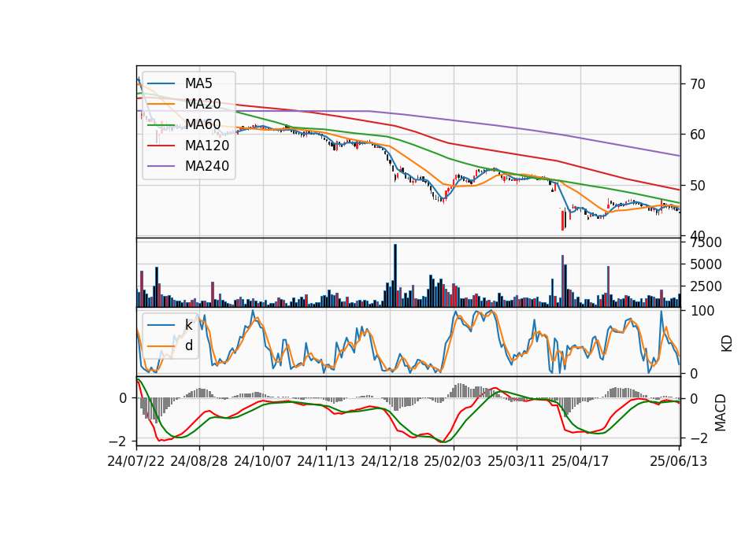
Task: Click the 24/11/13 date axis label
Action: point(326,461)
